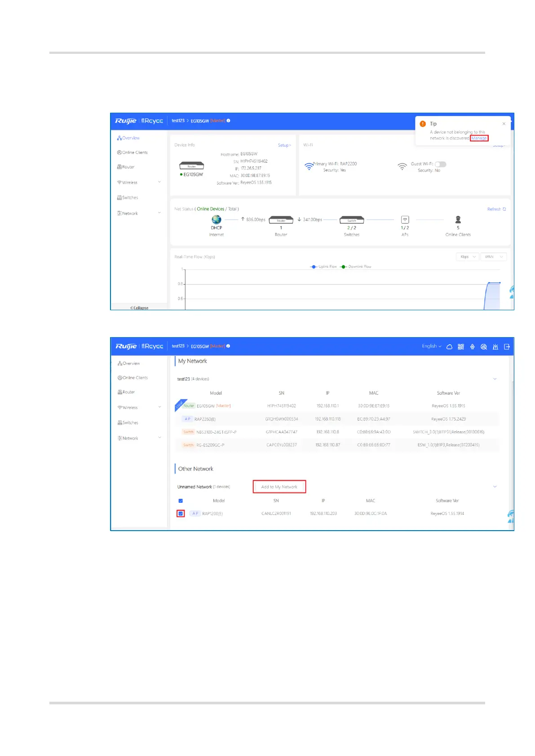535x756 pixels.
Task: Click the info icon after [Master] on the Overview page
Action: (x=229, y=120)
